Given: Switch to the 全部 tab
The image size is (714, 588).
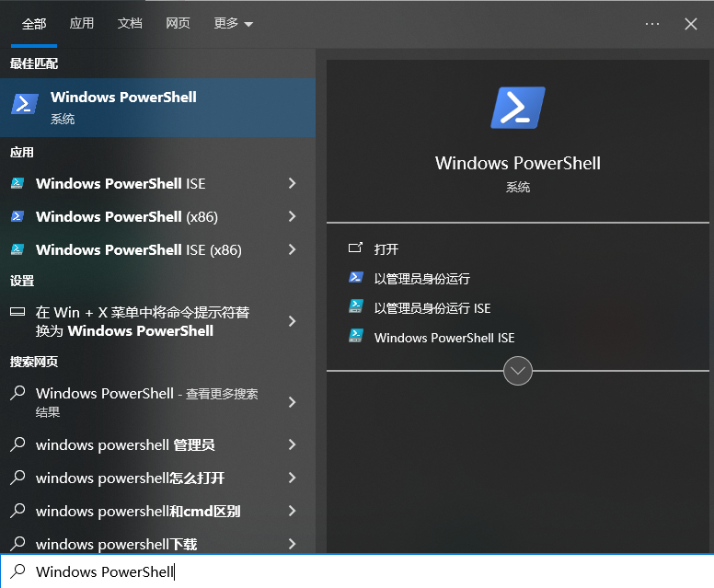Looking at the screenshot, I should (34, 24).
